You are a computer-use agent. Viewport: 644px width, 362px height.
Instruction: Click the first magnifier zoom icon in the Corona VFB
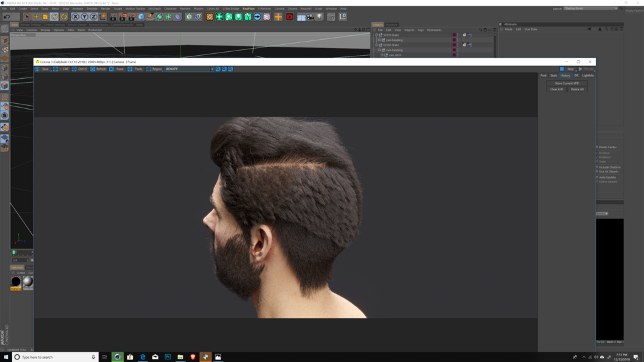click(x=218, y=69)
